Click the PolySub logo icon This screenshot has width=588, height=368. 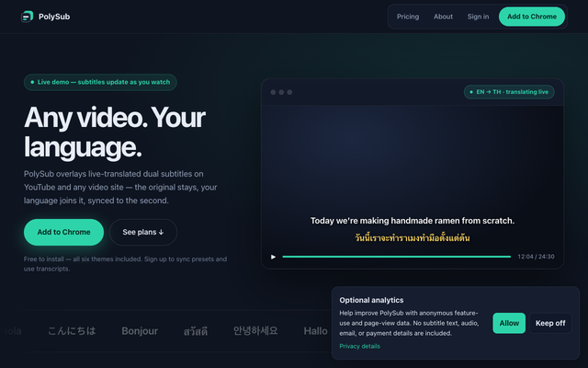27,17
